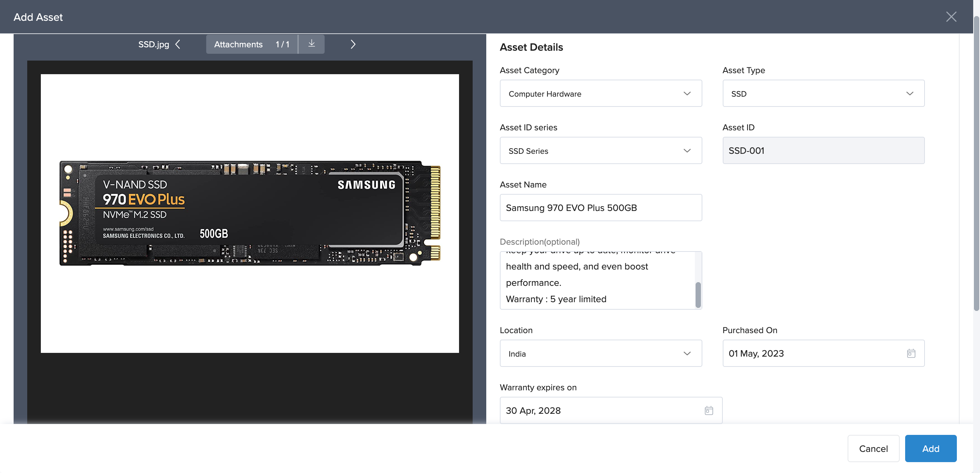Open calendar icon for Purchased On
This screenshot has height=473, width=980.
point(911,353)
